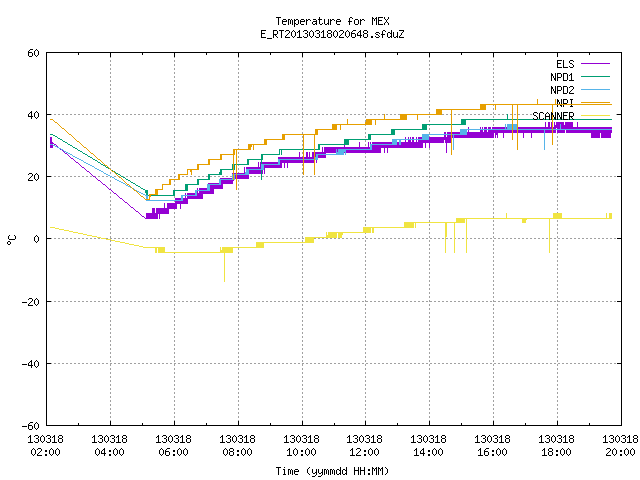Image resolution: width=640 pixels, height=480 pixels.
Task: Click the 'Time (yymmdd HH:MM)' axis title
Action: pos(332,471)
